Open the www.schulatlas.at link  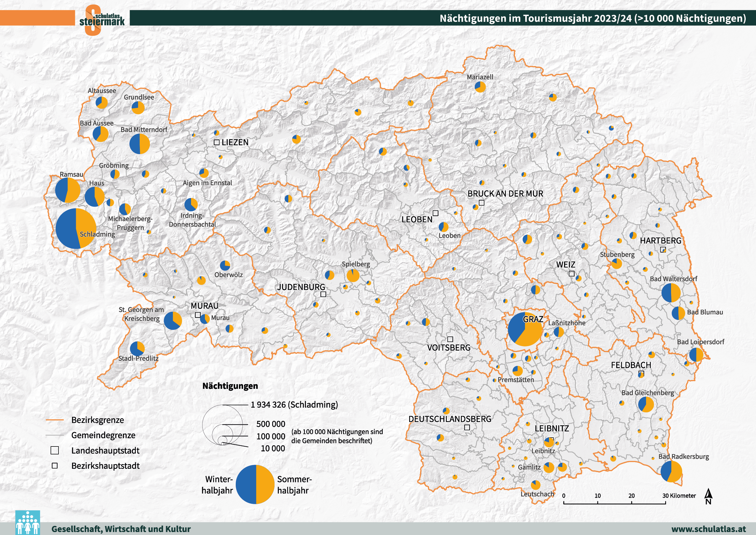coord(709,529)
